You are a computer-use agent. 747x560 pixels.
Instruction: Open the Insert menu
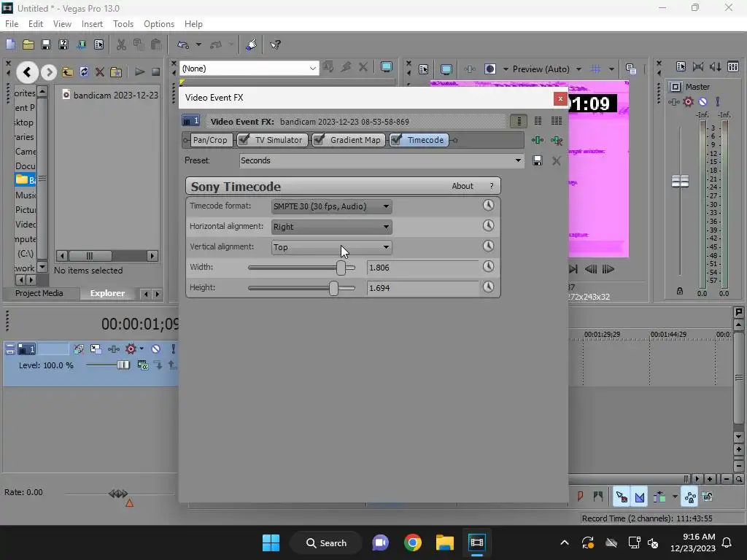coord(92,24)
